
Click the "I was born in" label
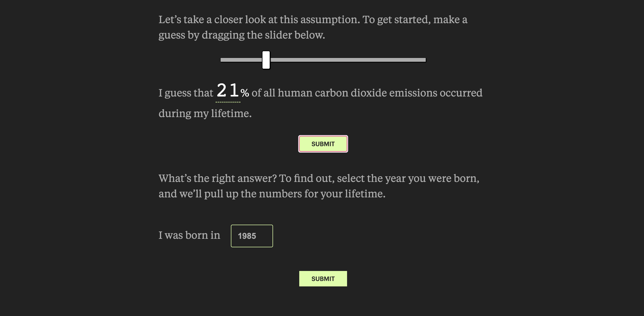189,235
